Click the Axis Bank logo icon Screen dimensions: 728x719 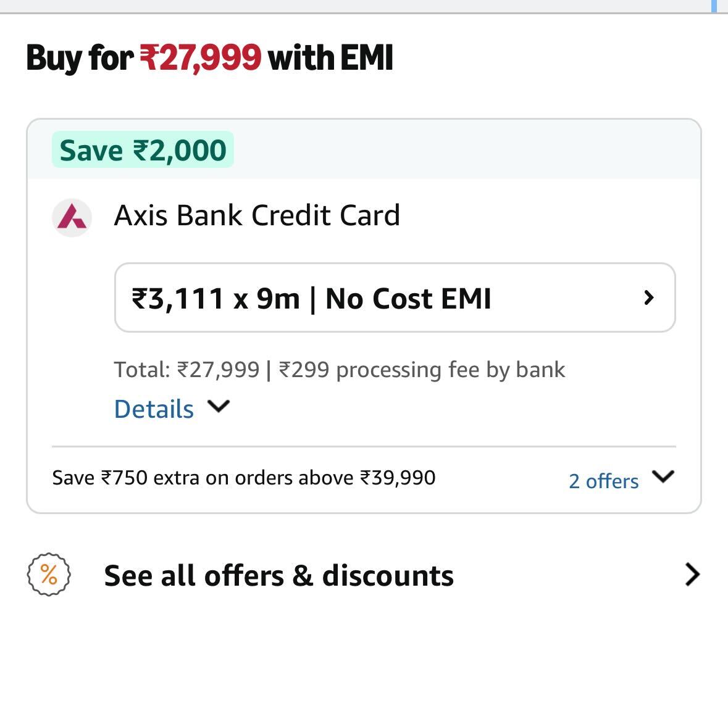pyautogui.click(x=72, y=217)
